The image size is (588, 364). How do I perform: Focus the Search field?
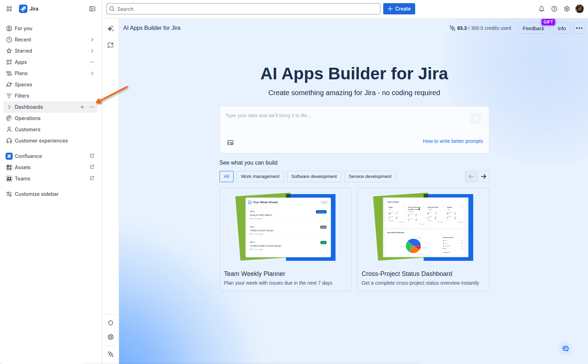[243, 9]
